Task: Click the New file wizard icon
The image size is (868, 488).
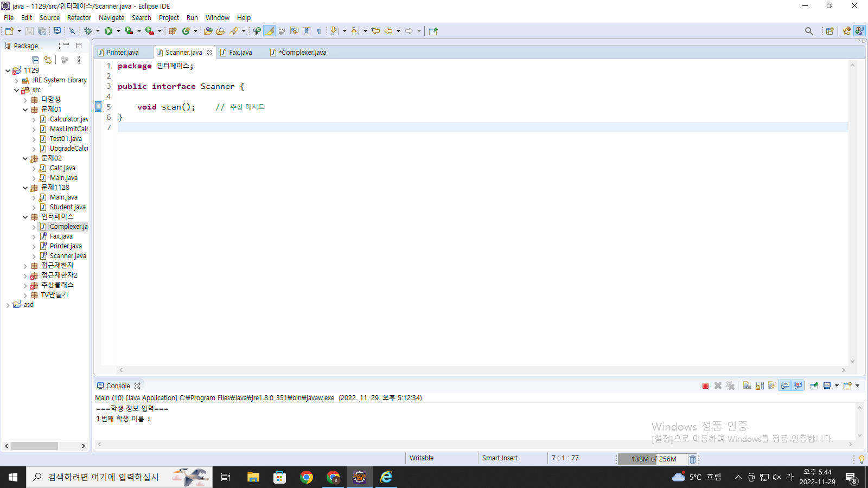Action: pyautogui.click(x=9, y=31)
